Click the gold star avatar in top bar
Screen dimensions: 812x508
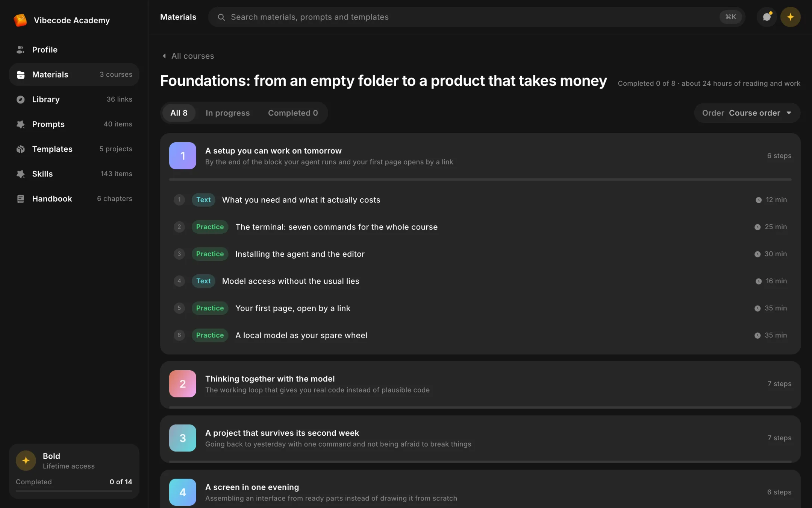point(791,17)
